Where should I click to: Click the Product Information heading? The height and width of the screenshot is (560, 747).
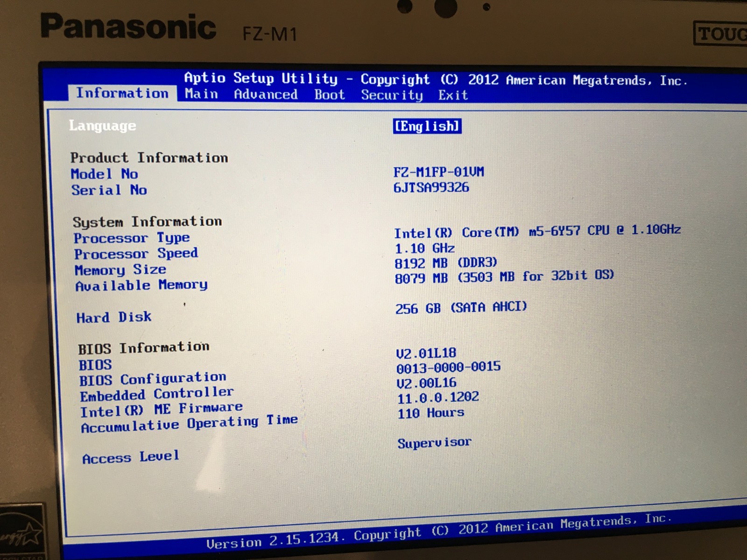tap(149, 158)
